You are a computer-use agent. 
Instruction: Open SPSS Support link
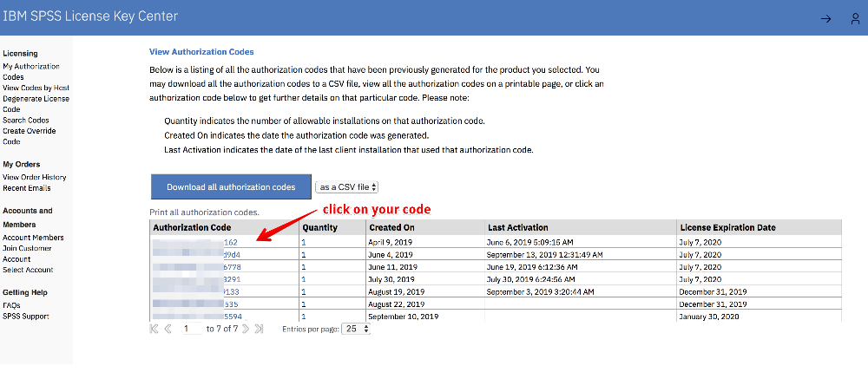click(26, 317)
